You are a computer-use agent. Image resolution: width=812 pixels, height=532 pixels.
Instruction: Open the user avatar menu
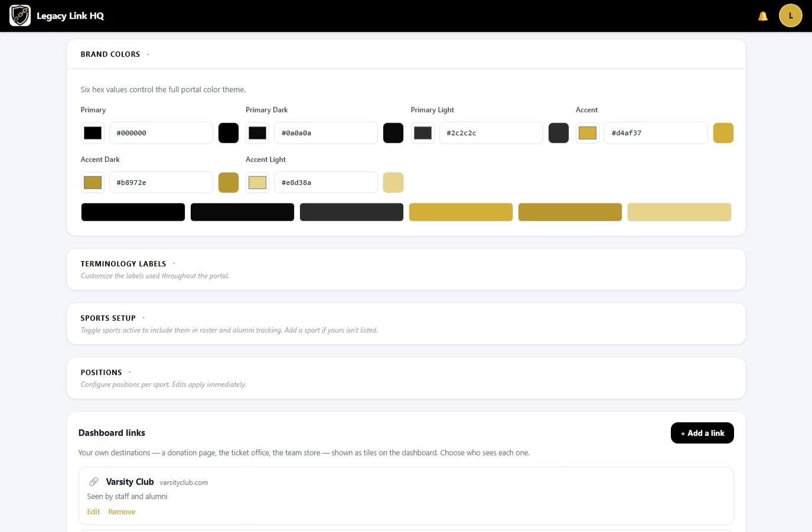[x=791, y=16]
